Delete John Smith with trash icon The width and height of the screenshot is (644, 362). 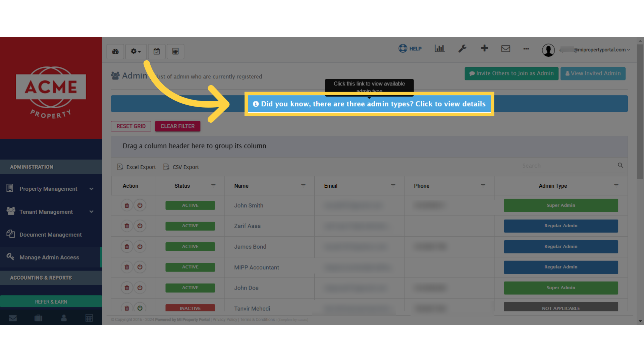click(x=127, y=205)
